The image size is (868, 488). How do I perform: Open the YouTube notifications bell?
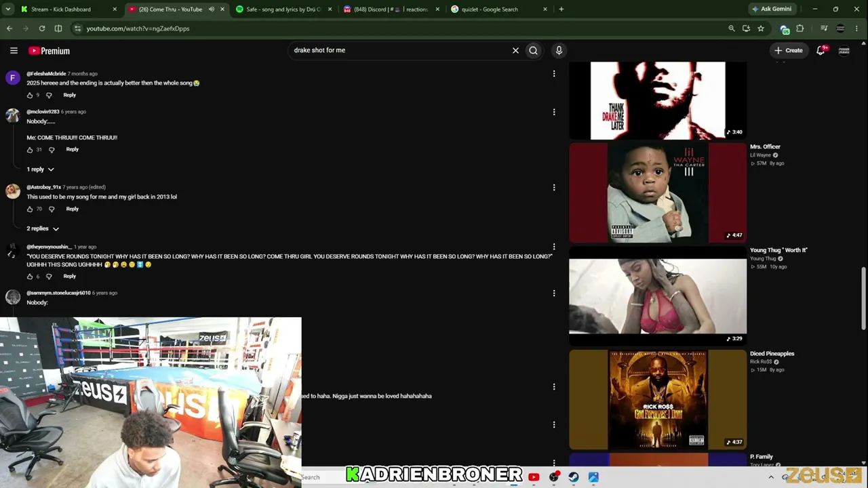(x=821, y=50)
